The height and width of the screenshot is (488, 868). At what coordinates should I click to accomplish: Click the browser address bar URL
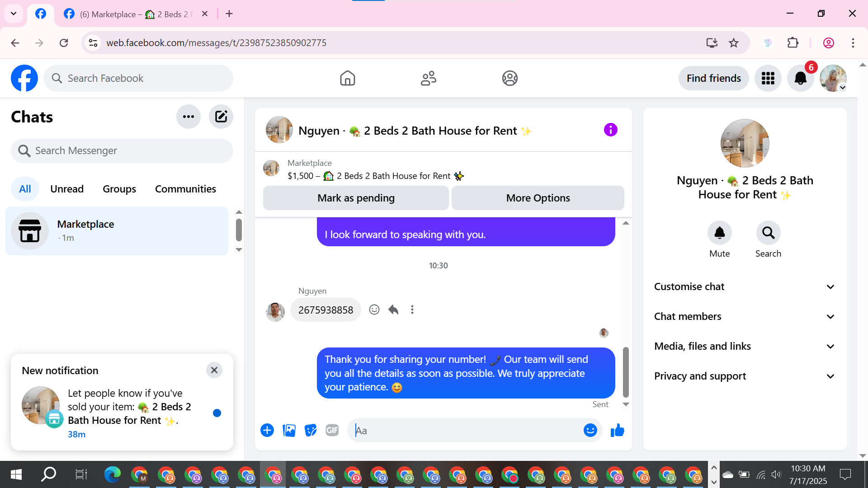217,43
